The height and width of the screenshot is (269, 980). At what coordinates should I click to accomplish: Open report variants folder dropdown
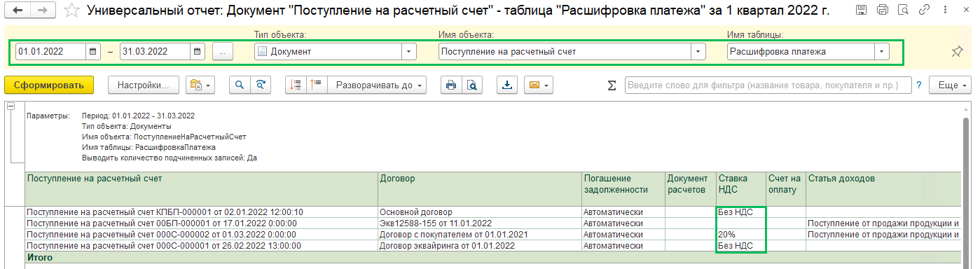[200, 85]
